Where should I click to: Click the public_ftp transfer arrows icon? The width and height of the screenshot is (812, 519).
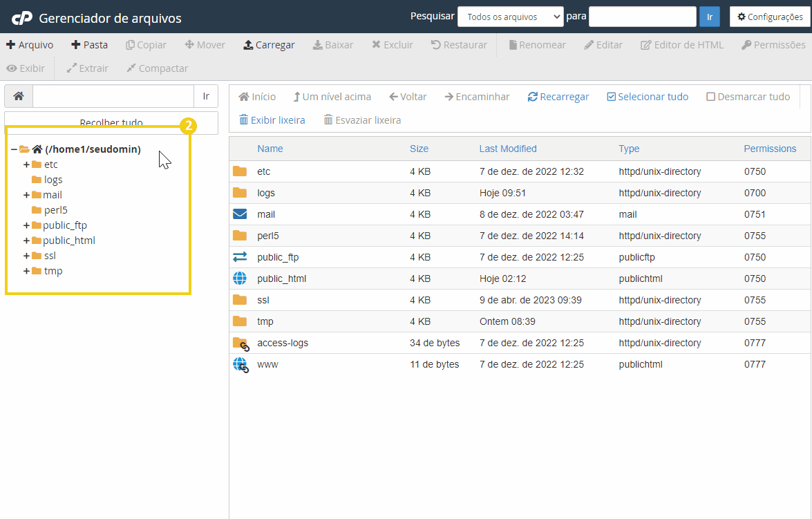[x=240, y=257]
